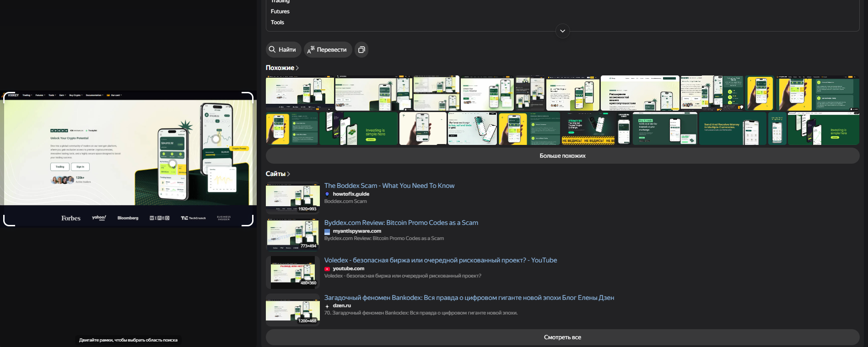Open similar image reading Send And Receive Money
Screen dimensions: 868x347
(732, 128)
